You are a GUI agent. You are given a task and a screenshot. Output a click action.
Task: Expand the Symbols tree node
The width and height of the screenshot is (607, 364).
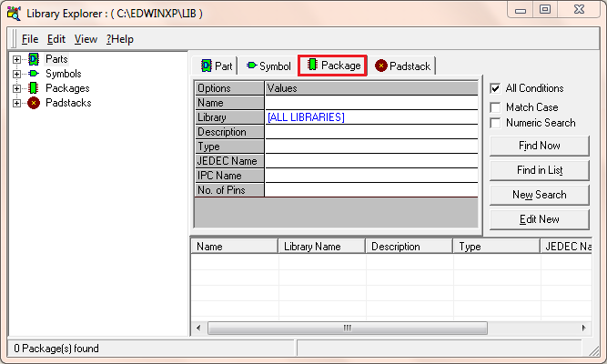coord(16,74)
